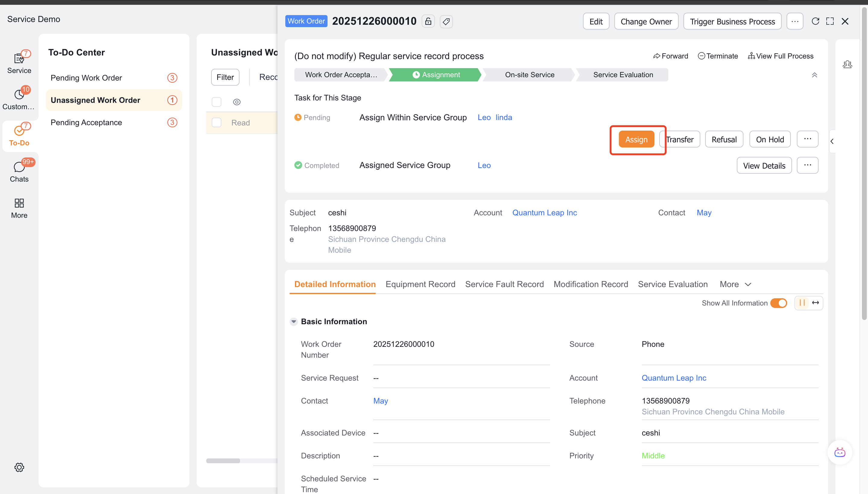Refresh the work order detail panel
The image size is (868, 494).
[x=815, y=21]
